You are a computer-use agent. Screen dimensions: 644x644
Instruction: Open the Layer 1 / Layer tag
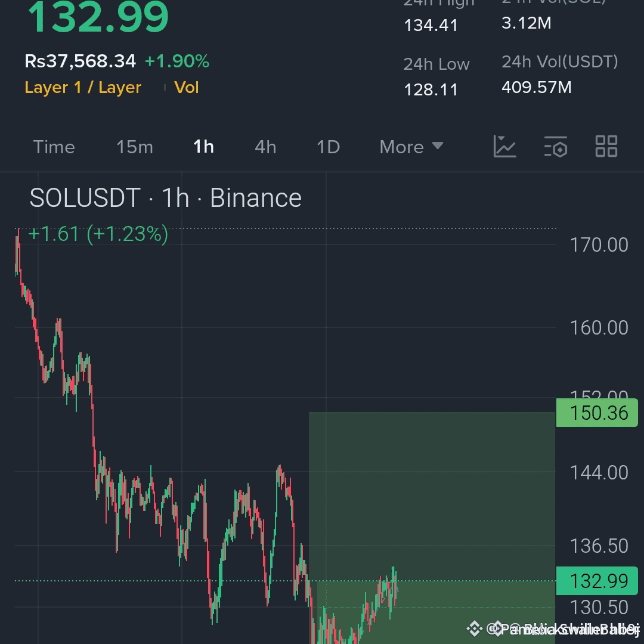click(x=83, y=88)
